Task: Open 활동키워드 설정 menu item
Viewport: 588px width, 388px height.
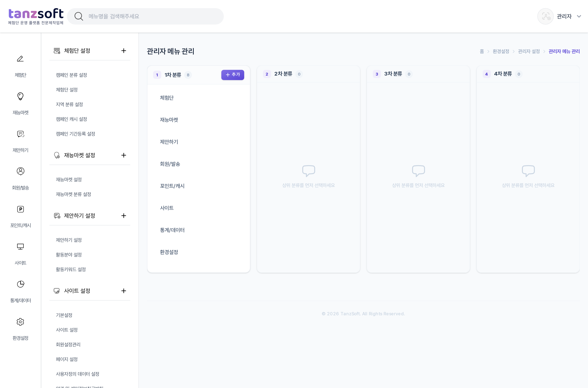Action: [71, 270]
